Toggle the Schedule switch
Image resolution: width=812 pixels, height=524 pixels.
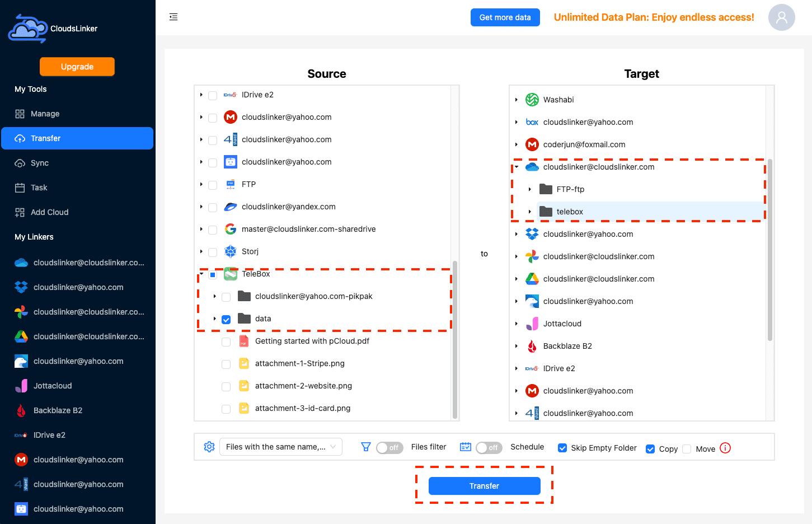(489, 447)
